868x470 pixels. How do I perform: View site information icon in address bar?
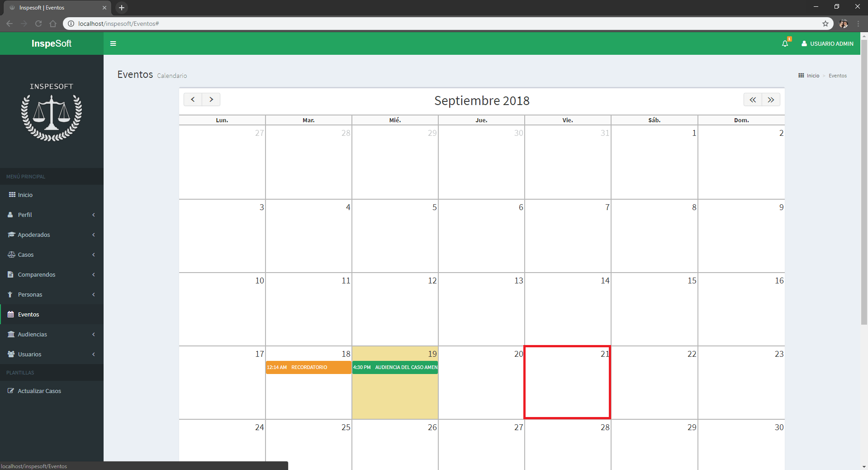[x=71, y=24]
